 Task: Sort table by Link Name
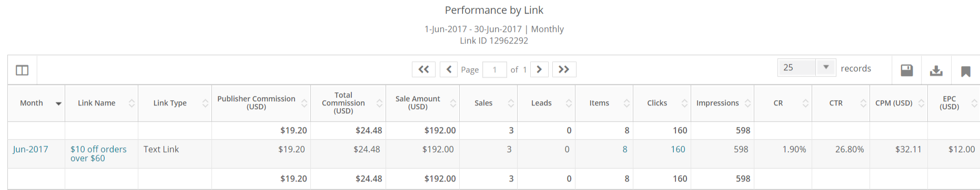(132, 103)
